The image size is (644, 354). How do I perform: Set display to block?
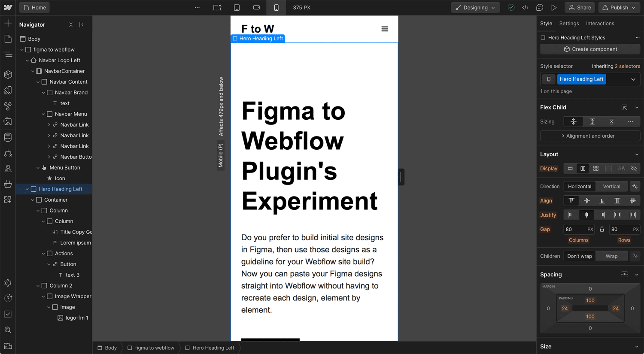pos(570,169)
